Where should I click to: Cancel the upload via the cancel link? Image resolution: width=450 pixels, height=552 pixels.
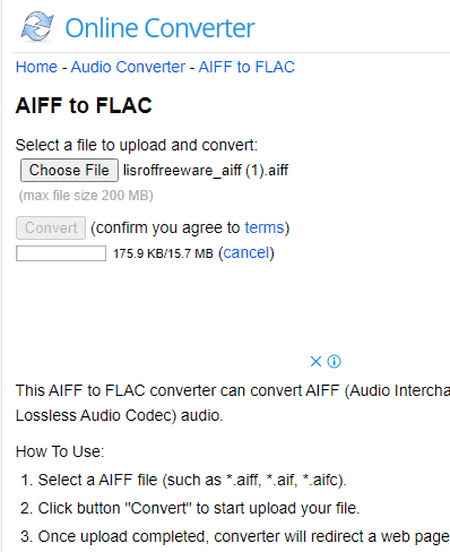point(246,253)
